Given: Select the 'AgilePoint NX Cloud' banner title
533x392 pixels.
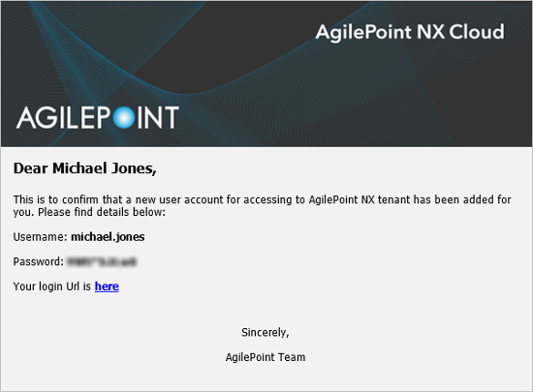Looking at the screenshot, I should point(410,32).
